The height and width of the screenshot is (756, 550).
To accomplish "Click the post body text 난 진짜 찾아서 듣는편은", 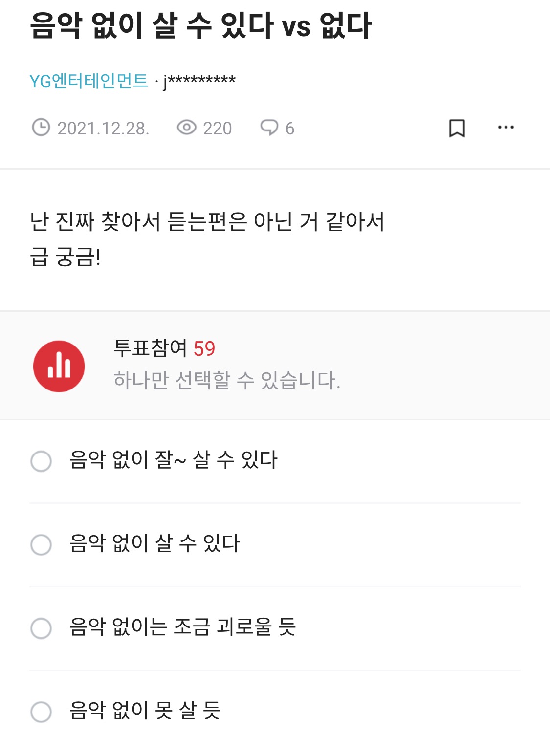I will click(207, 222).
